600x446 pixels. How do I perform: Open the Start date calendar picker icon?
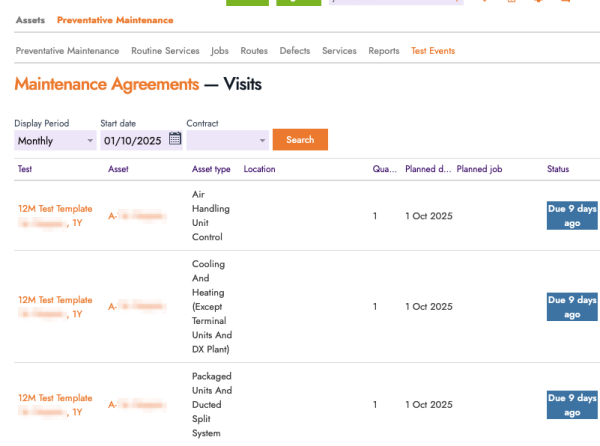176,140
